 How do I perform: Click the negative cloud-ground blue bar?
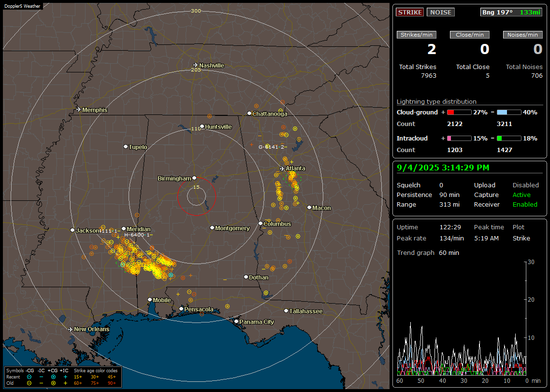pos(509,112)
